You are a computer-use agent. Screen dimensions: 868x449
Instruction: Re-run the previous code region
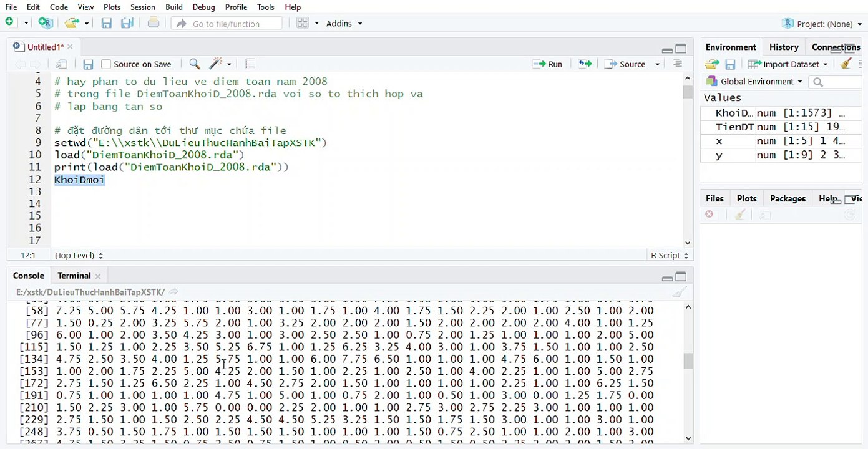[x=585, y=64]
